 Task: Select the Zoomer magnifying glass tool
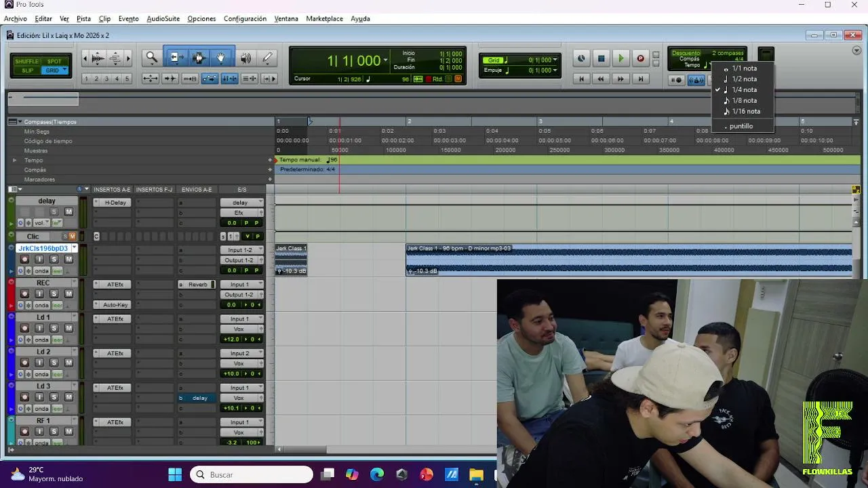(151, 58)
